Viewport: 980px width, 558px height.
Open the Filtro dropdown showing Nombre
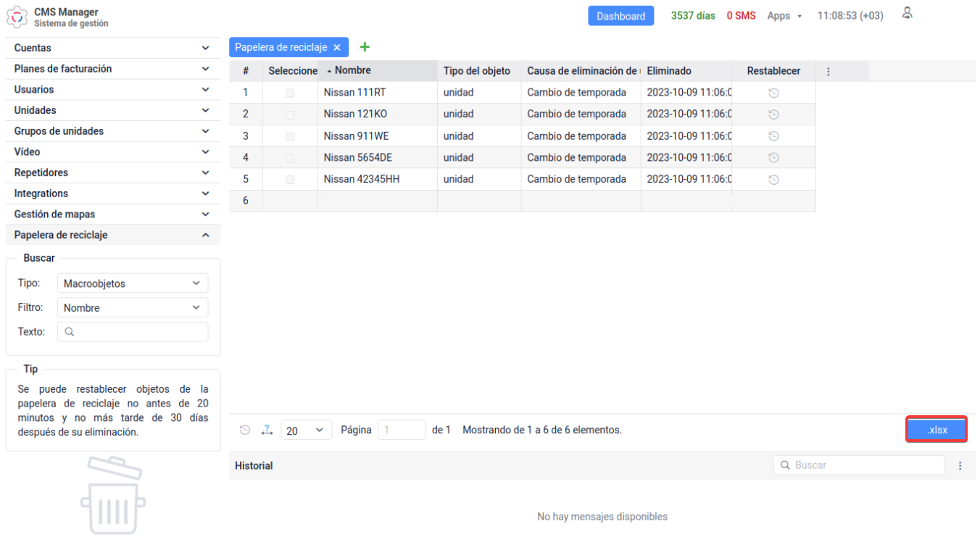(x=132, y=307)
